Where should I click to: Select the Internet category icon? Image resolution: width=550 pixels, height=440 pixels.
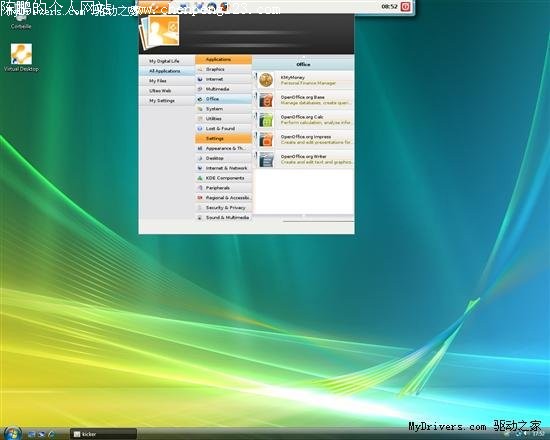pos(200,79)
